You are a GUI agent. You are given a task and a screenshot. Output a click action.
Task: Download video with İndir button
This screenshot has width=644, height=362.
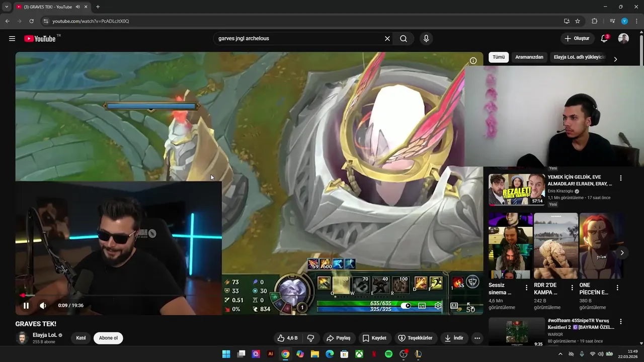tap(454, 338)
